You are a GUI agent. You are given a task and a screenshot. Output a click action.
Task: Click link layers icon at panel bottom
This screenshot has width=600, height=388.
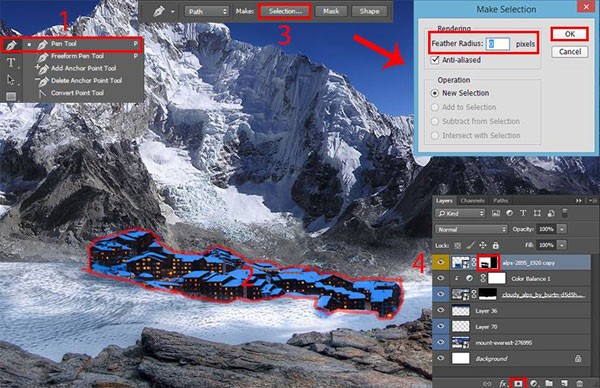click(x=487, y=383)
